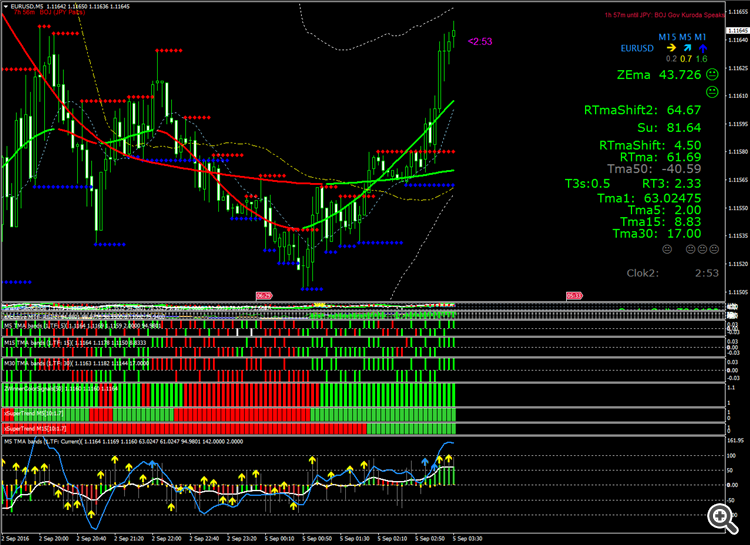This screenshot has width=750, height=545.
Task: Click the blue up arrow under M1
Action: 702,48
